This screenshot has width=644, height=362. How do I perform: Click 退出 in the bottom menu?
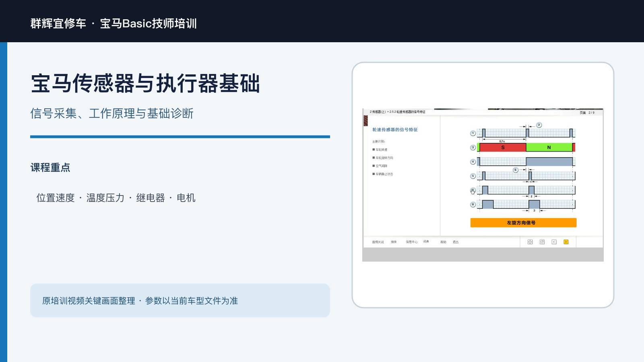coord(456,242)
